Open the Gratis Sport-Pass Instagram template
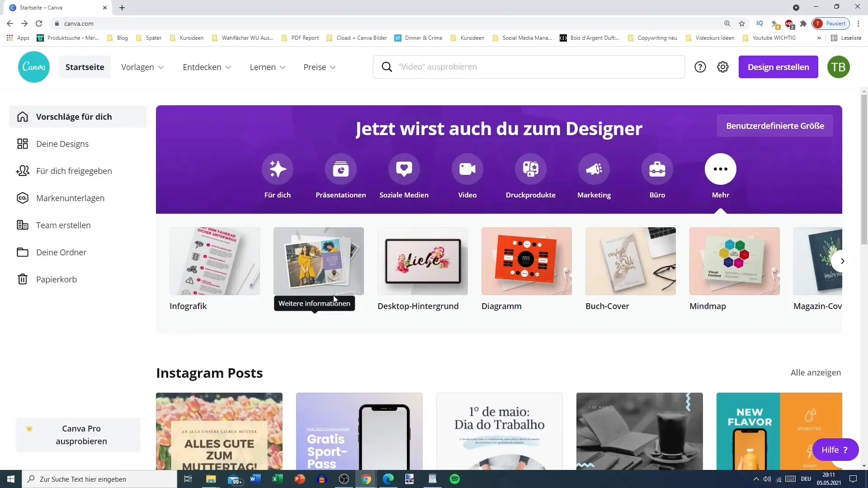The image size is (868, 488). (x=359, y=431)
